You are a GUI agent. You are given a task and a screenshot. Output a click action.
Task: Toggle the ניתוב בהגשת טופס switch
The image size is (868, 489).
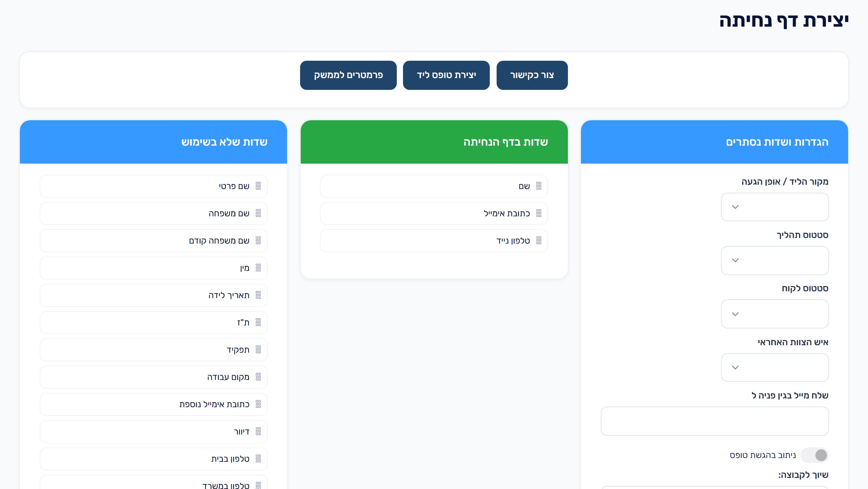point(815,455)
